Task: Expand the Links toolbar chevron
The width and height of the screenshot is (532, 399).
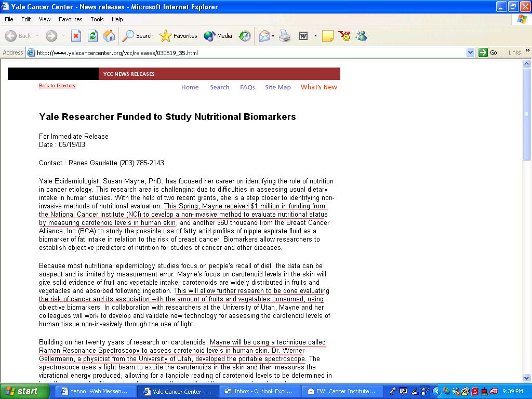Action: 528,50
